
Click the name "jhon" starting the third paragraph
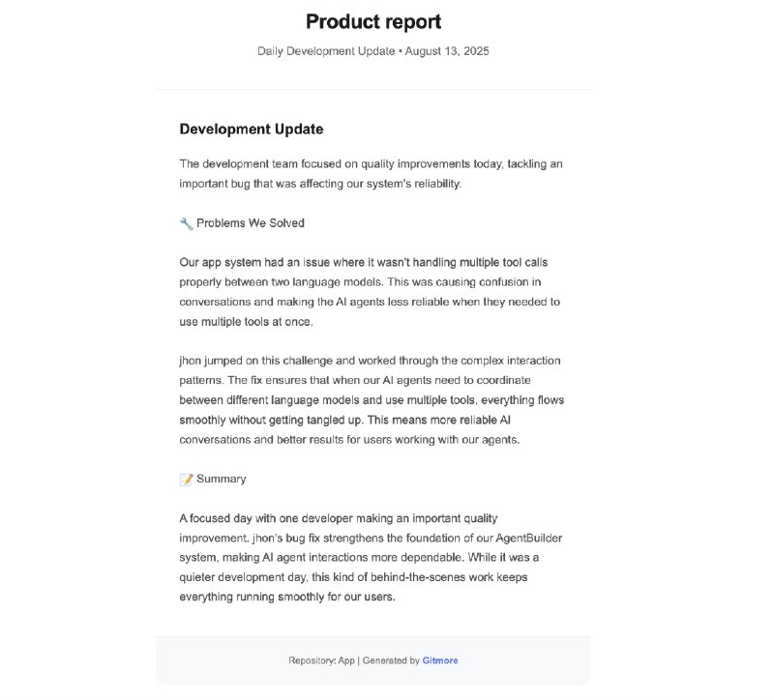click(x=192, y=361)
